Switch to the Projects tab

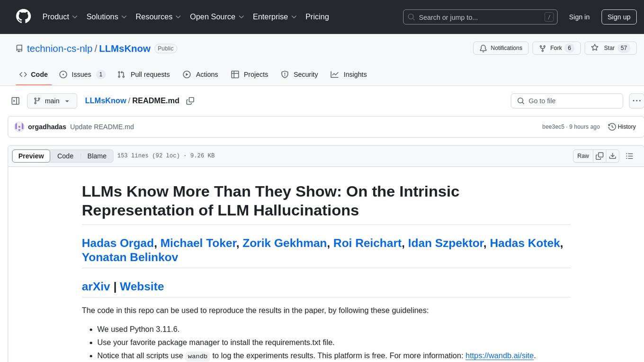coord(250,74)
